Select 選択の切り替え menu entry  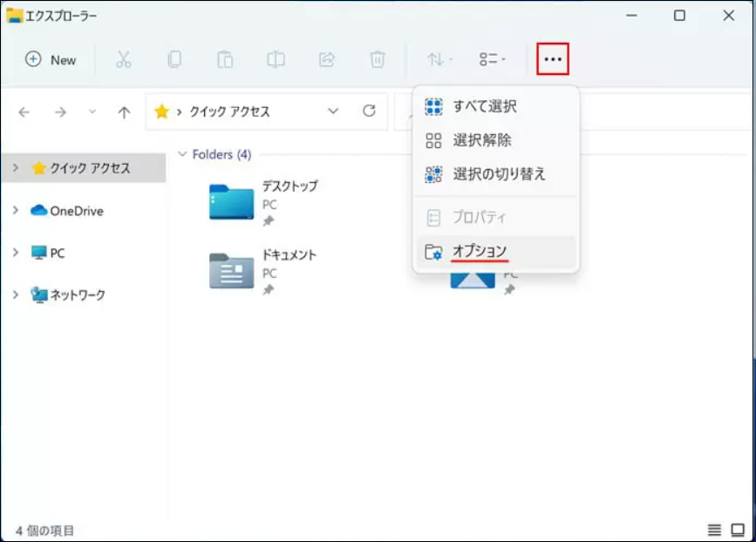[499, 173]
